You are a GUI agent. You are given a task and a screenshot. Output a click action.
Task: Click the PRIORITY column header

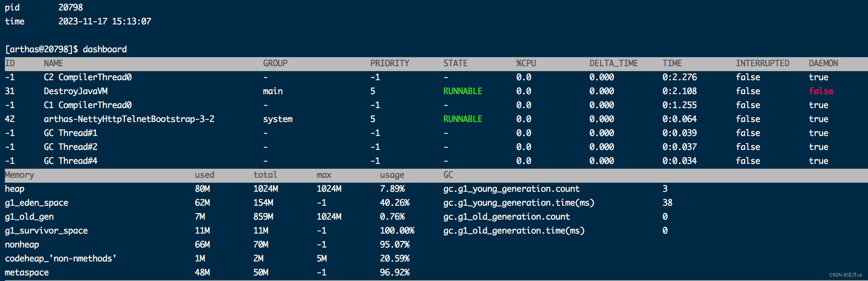coord(390,63)
